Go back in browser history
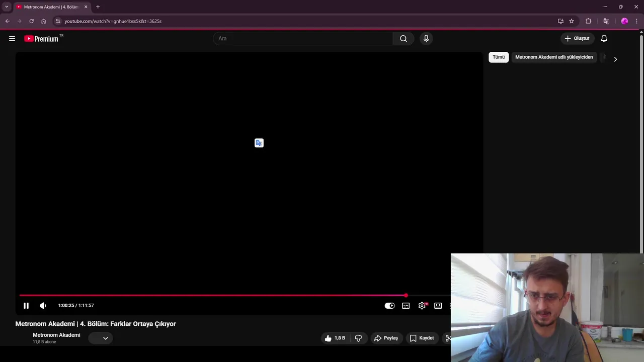The height and width of the screenshot is (362, 644). tap(7, 21)
